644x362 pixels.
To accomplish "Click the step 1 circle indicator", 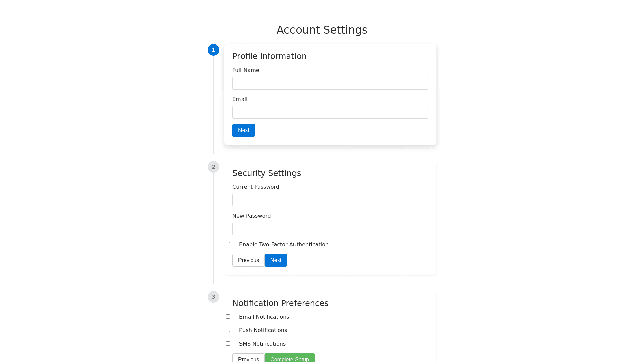I will point(213,50).
